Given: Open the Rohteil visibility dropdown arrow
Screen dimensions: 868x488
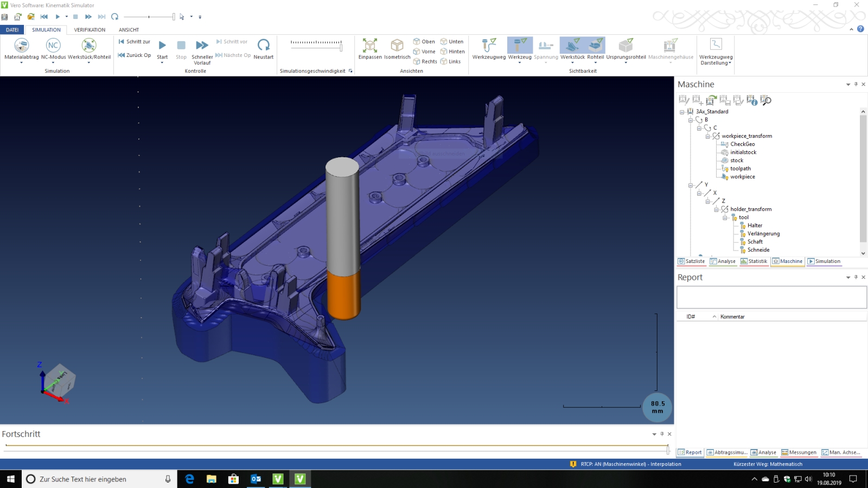Looking at the screenshot, I should click(x=595, y=63).
